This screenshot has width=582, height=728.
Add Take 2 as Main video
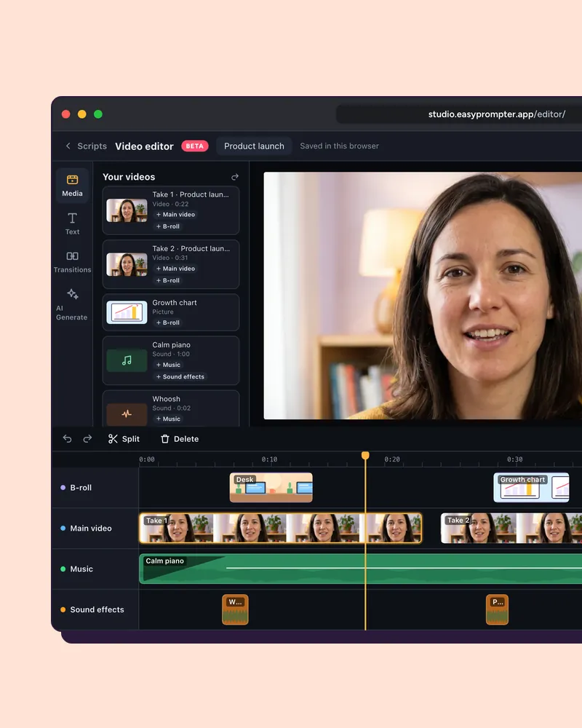pos(175,269)
